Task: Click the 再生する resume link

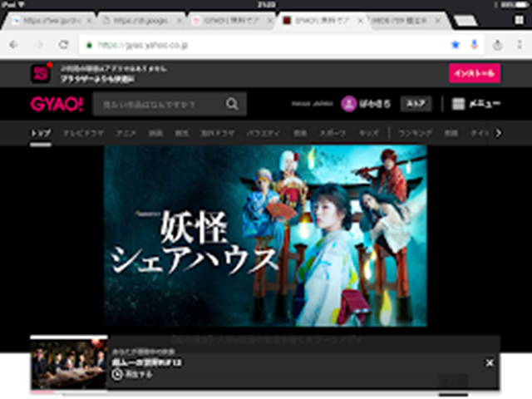Action: [139, 374]
